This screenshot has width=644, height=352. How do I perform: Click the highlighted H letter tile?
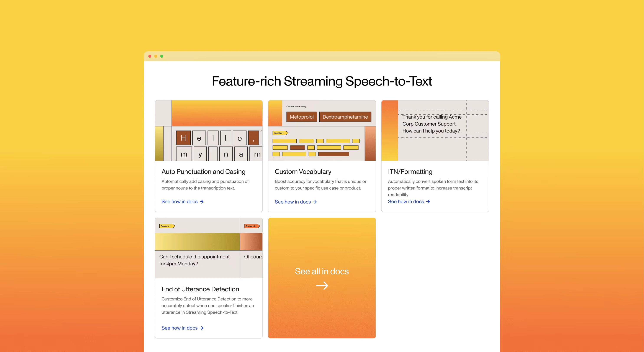183,138
